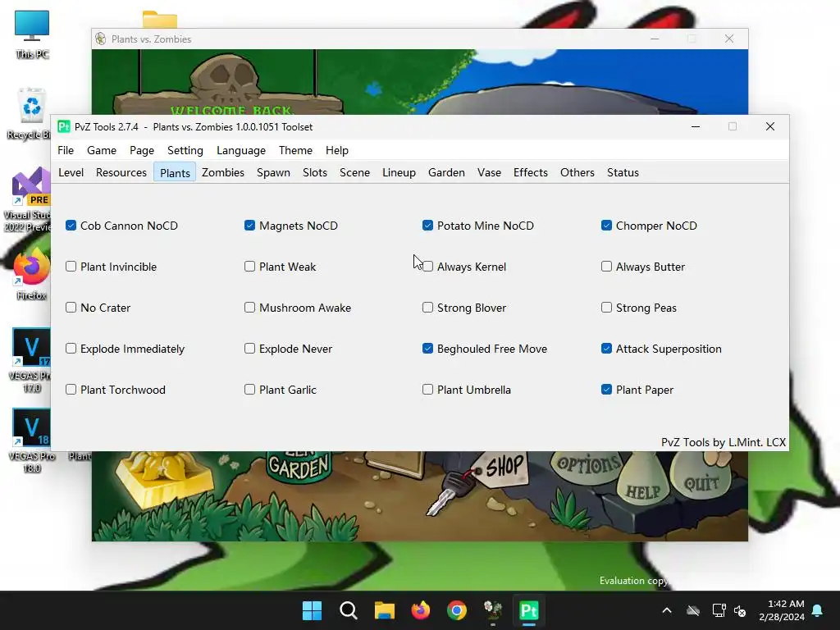Uncheck Magnets NoCD
Viewport: 840px width, 630px height.
(249, 226)
